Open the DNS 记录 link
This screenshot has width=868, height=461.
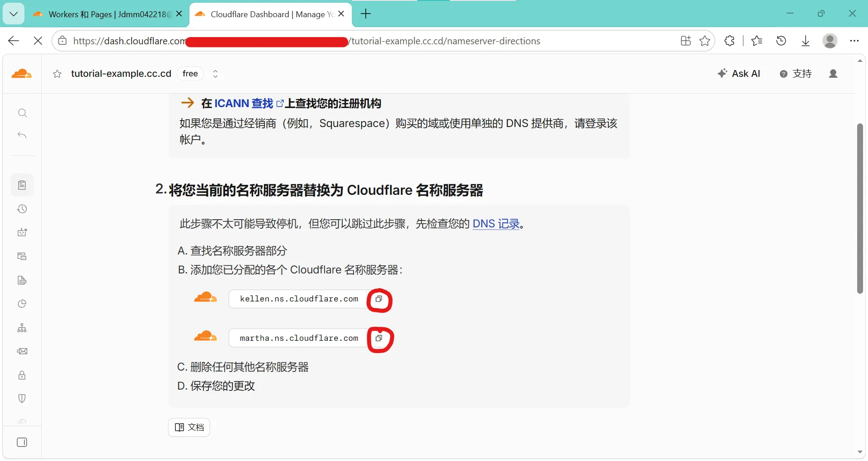point(496,224)
